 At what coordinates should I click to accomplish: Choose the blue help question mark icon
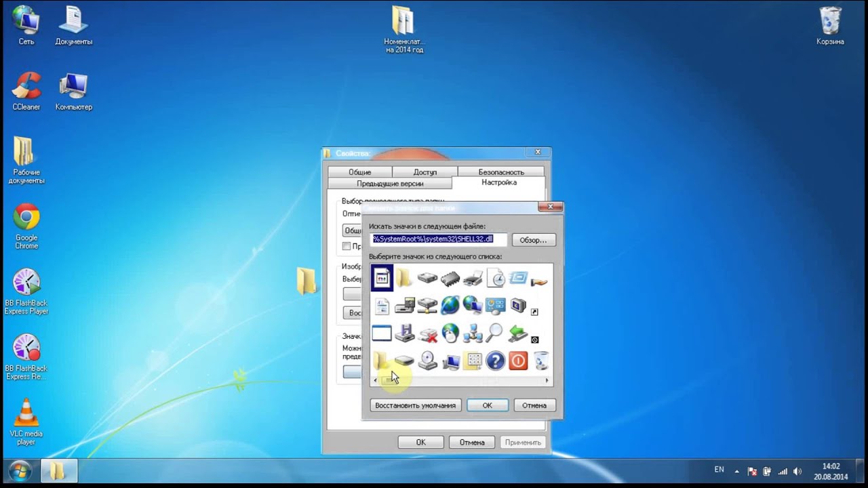(496, 361)
